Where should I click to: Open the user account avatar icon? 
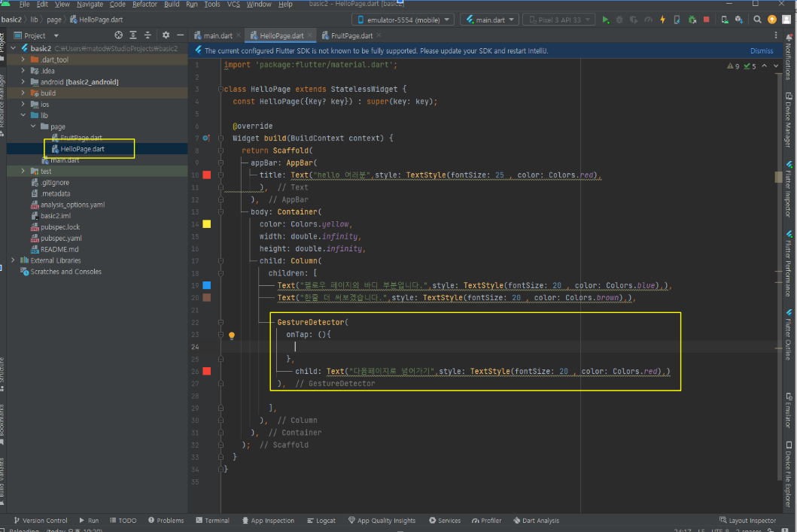786,20
